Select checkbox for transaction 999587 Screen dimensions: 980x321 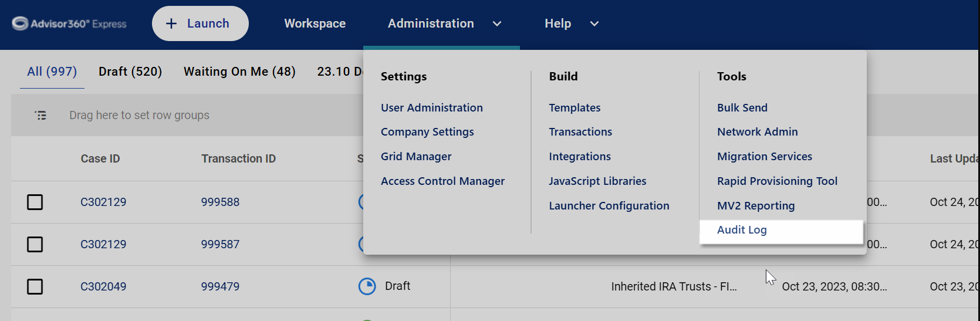tap(35, 244)
